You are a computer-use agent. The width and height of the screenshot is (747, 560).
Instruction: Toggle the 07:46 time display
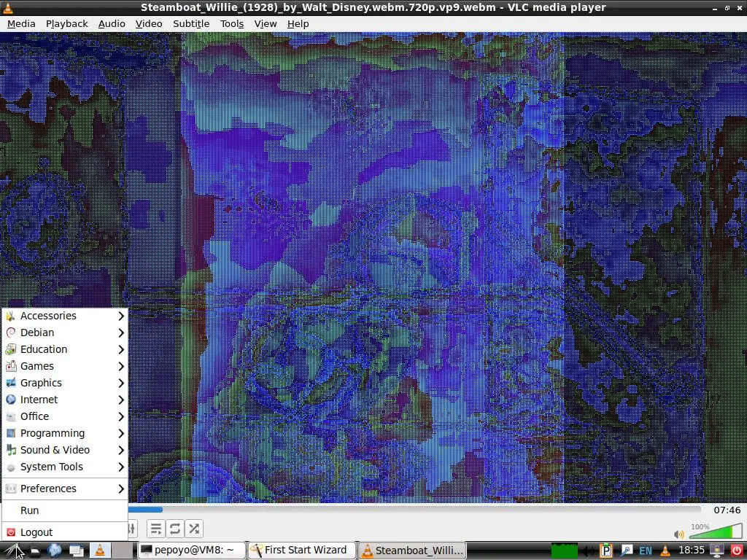[727, 510]
